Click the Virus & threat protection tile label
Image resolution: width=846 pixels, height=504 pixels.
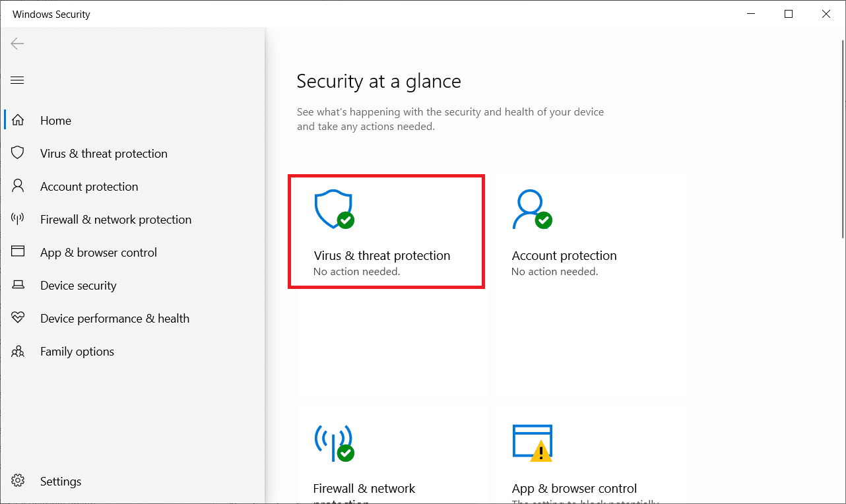(x=382, y=255)
